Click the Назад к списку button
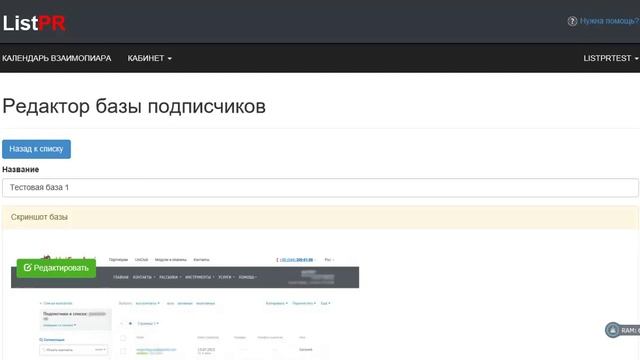The height and width of the screenshot is (360, 640). coord(36,149)
